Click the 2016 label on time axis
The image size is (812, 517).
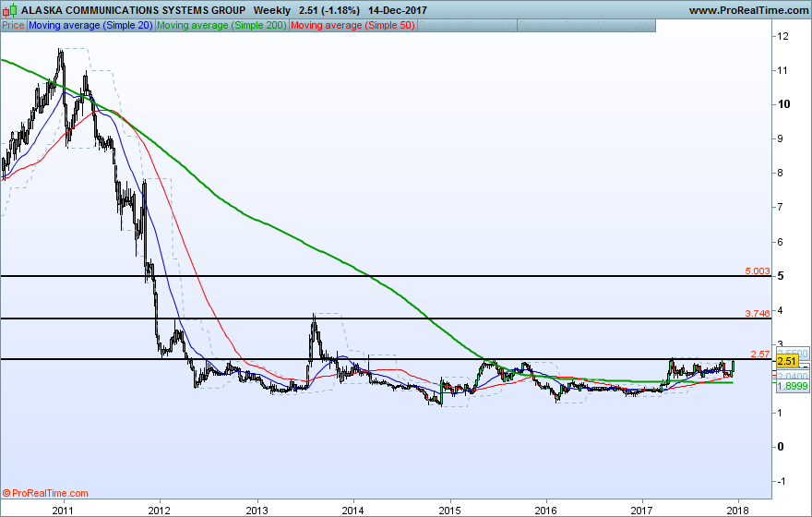(546, 511)
